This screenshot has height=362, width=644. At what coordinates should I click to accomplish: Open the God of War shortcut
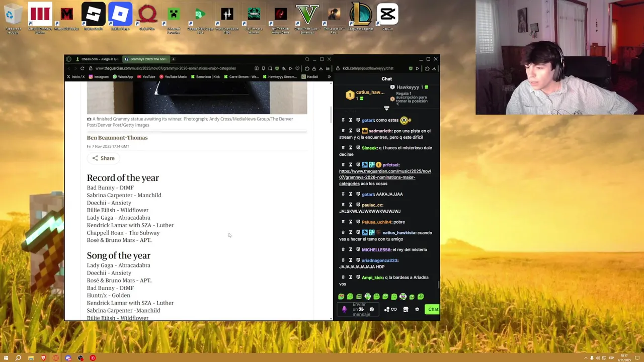(x=147, y=18)
